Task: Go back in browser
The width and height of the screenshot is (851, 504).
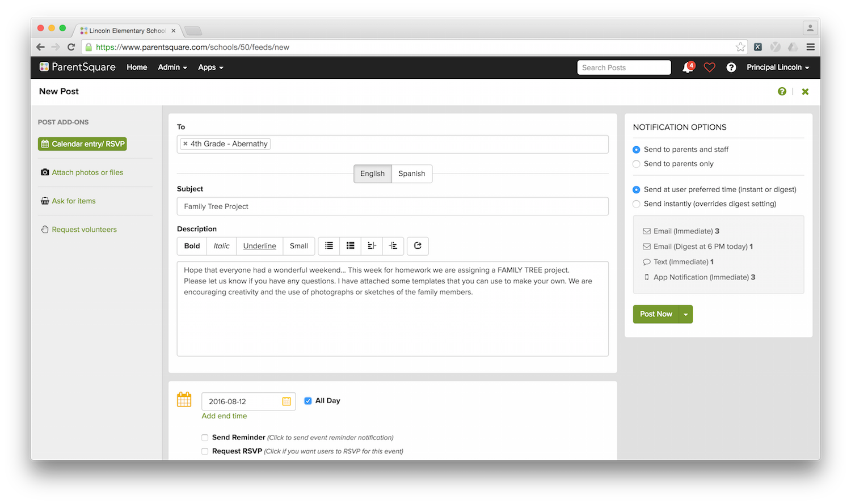Action: tap(40, 47)
